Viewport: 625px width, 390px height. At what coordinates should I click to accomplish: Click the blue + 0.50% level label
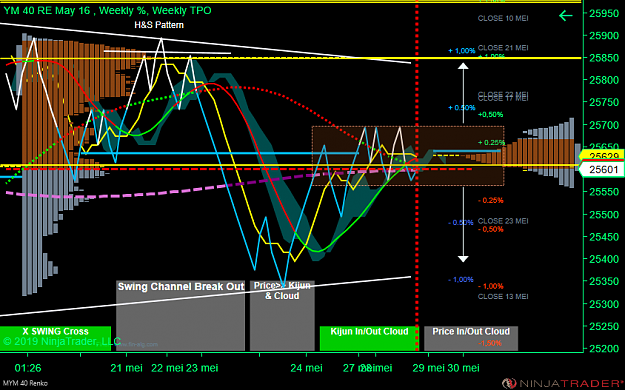(462, 108)
